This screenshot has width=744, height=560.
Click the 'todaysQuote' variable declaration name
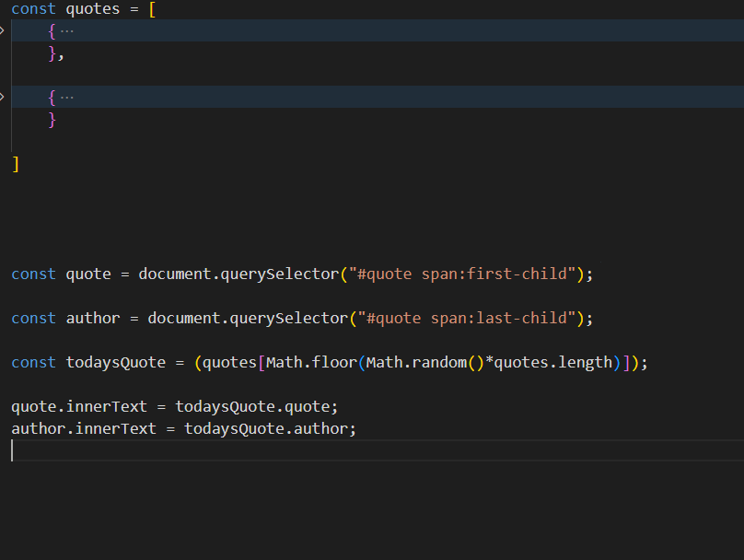click(116, 363)
